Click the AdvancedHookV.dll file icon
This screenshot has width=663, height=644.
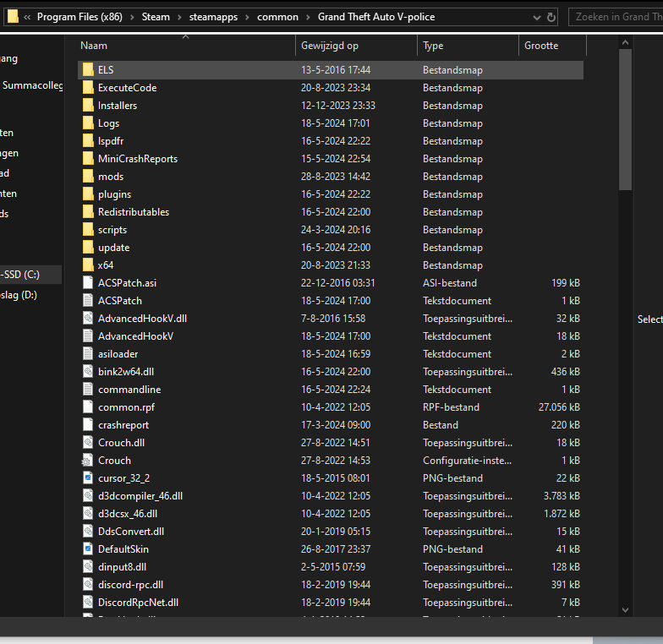coord(88,318)
